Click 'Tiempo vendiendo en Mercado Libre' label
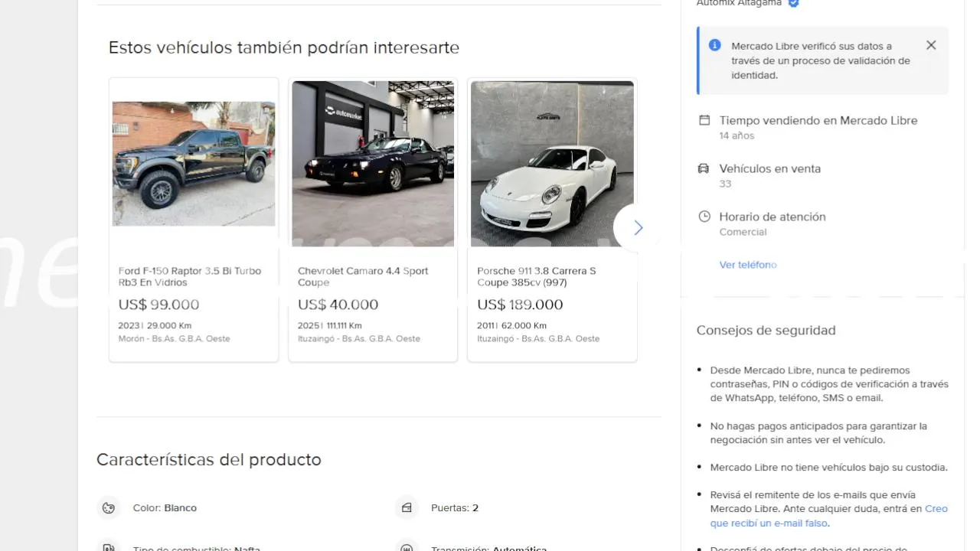Viewport: 980px width, 551px height. click(x=818, y=120)
